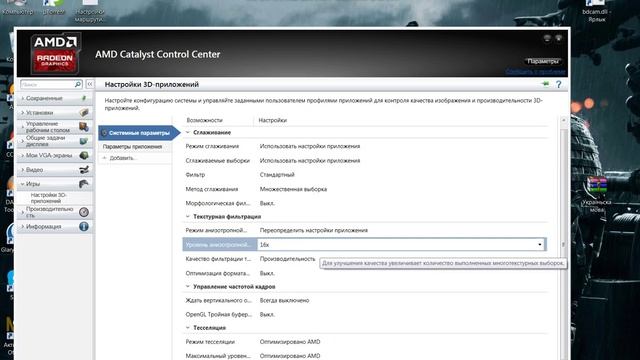Click the Сглаживаемые выборки setting value
The height and width of the screenshot is (360, 640).
[310, 160]
